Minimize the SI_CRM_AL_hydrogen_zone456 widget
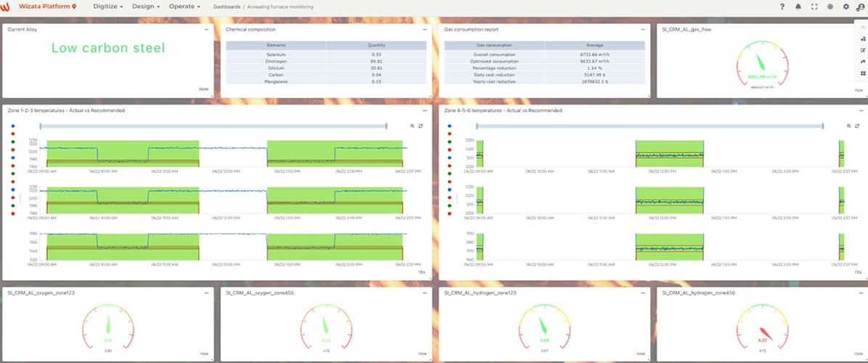This screenshot has width=868, height=363. (861, 292)
